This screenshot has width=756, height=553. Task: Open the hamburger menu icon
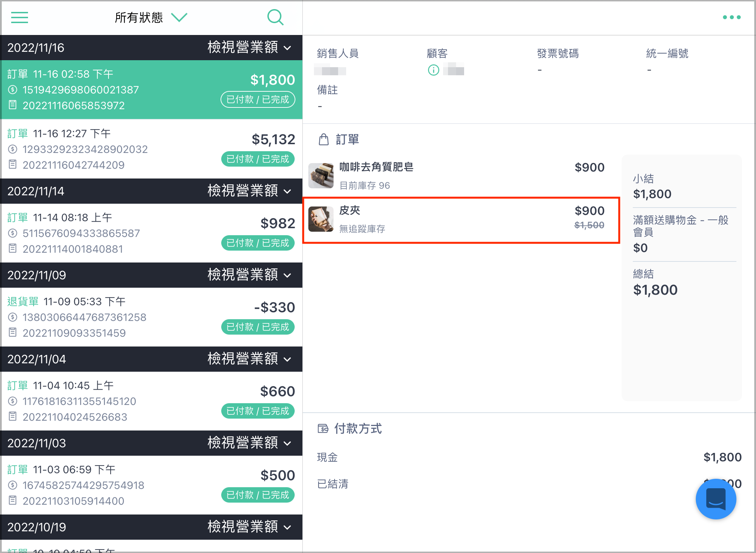coord(20,17)
